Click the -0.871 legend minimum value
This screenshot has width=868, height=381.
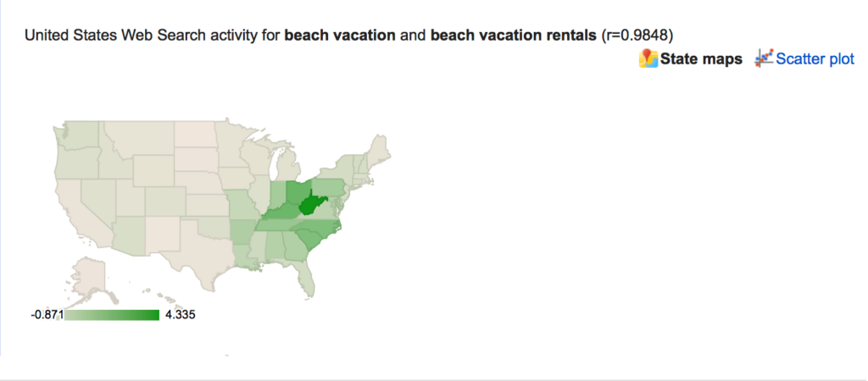47,315
